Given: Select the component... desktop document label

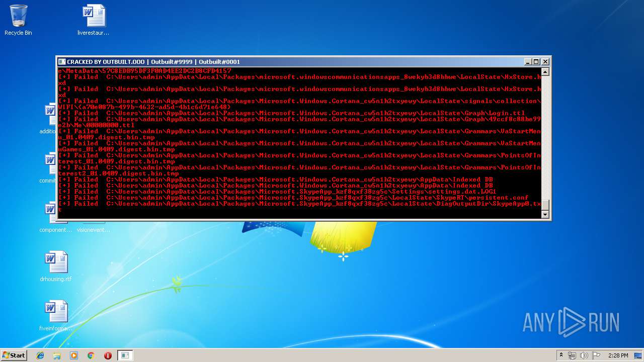Looking at the screenshot, I should 56,230.
